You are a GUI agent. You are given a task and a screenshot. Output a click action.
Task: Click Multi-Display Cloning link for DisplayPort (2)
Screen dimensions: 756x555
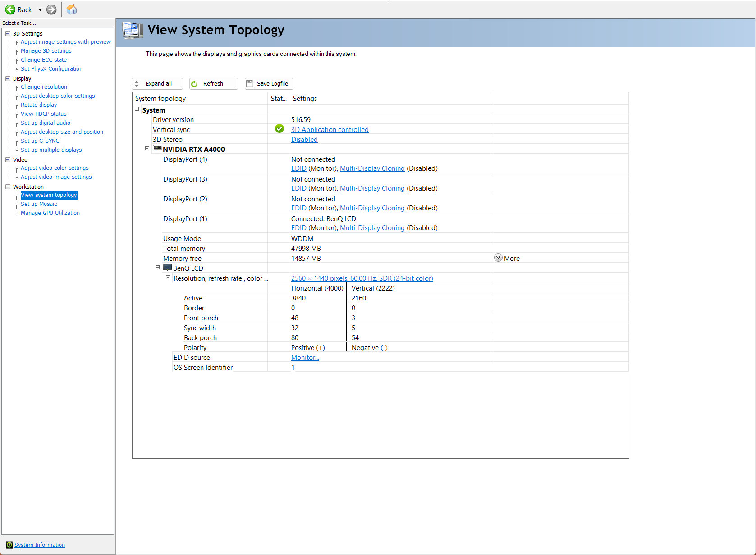click(372, 208)
